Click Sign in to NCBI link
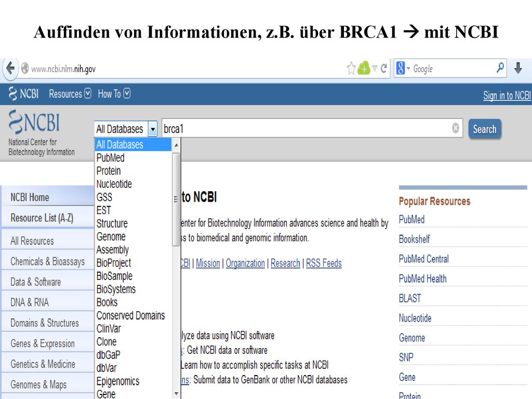This screenshot has width=532, height=399. (507, 96)
